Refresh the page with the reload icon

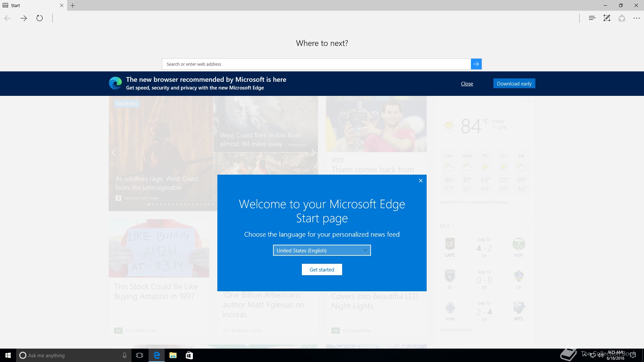40,18
